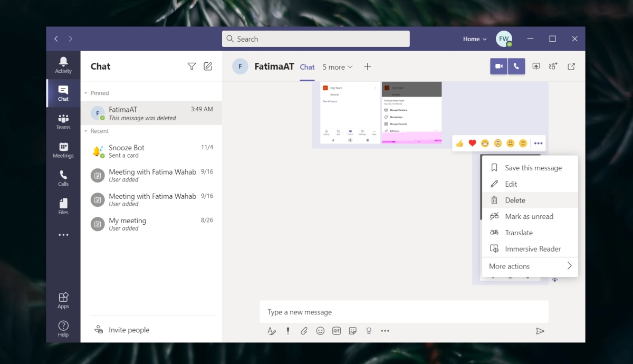Viewport: 633px width, 364px height.
Task: Open more messaging extensions ellipsis
Action: click(x=385, y=331)
